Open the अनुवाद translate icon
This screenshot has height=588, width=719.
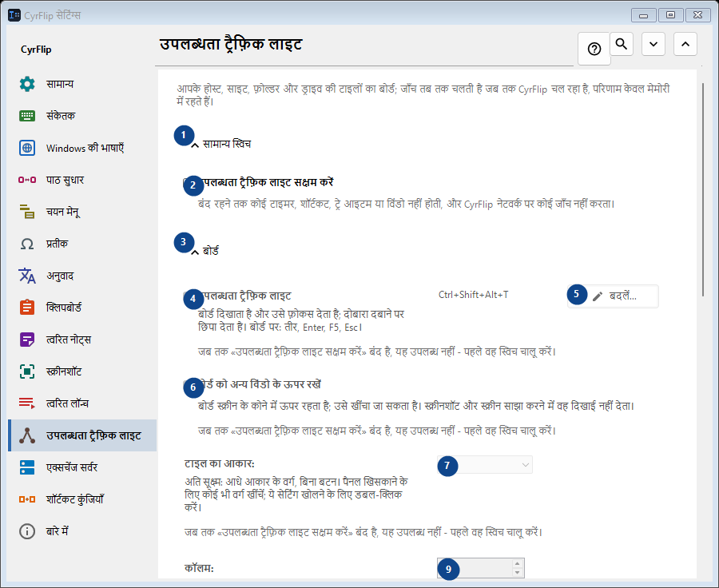(27, 276)
